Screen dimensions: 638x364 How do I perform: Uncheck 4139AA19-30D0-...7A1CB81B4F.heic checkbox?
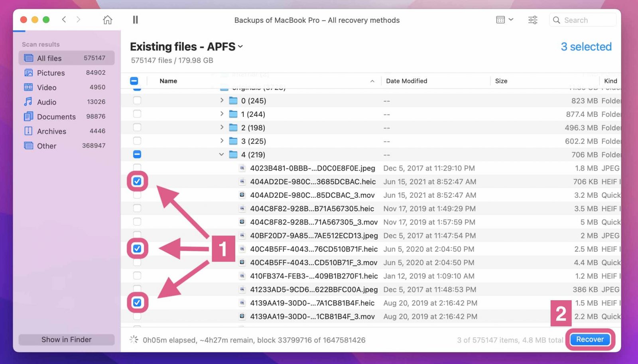(x=137, y=303)
